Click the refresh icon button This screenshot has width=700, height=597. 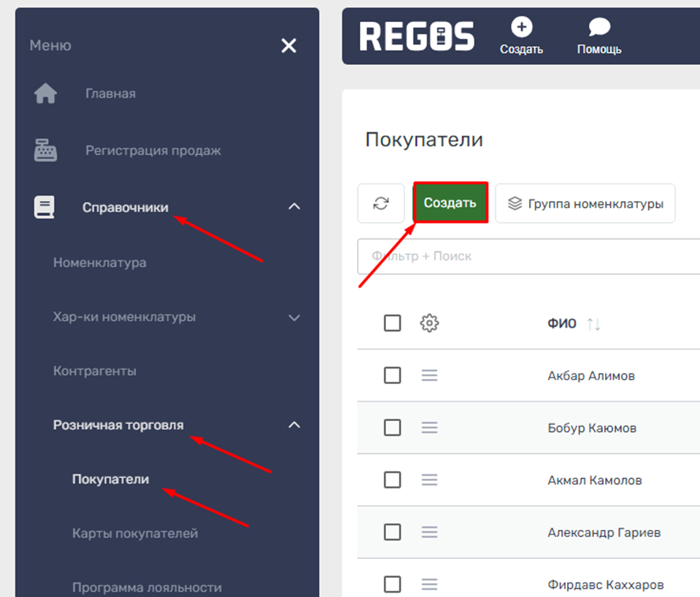pyautogui.click(x=380, y=203)
